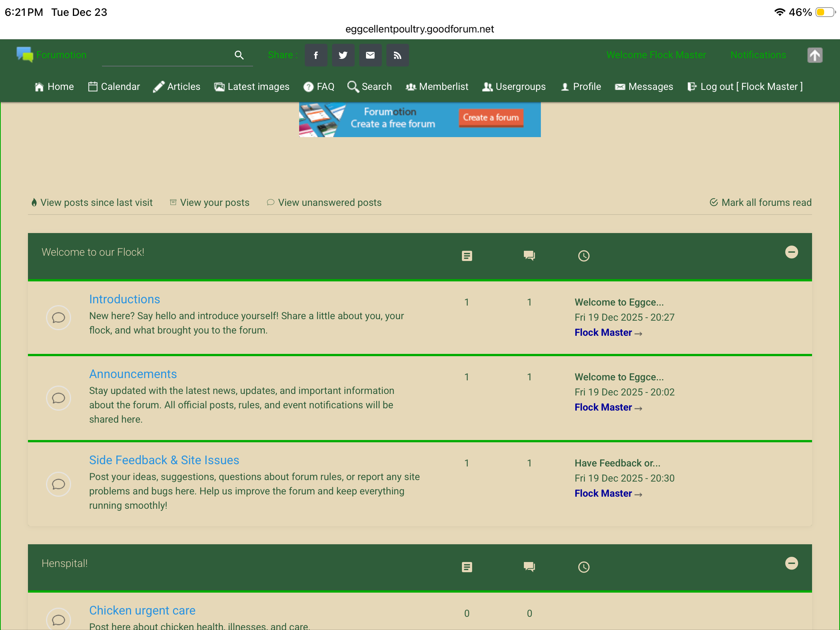Viewport: 840px width, 630px height.
Task: Click the Forumotion logo icon
Action: (25, 55)
